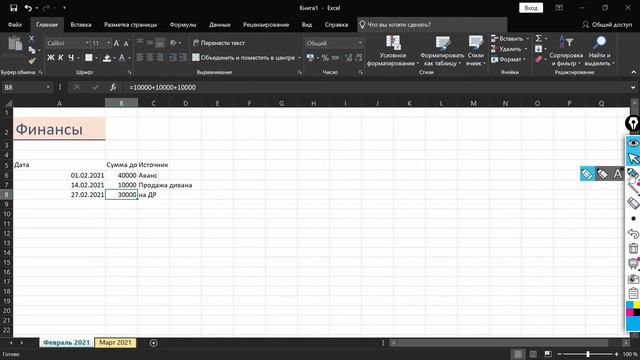Expand the Name Box B8 dropdown
This screenshot has width=640, height=360.
(48, 87)
